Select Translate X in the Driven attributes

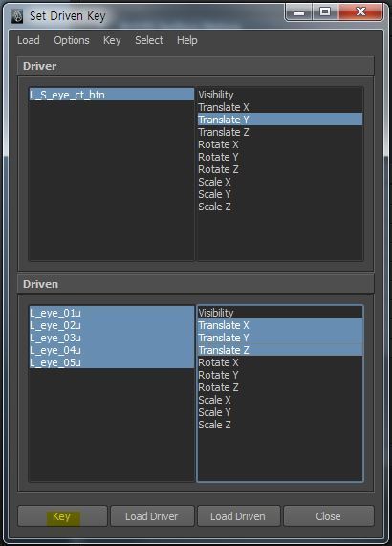(280, 325)
